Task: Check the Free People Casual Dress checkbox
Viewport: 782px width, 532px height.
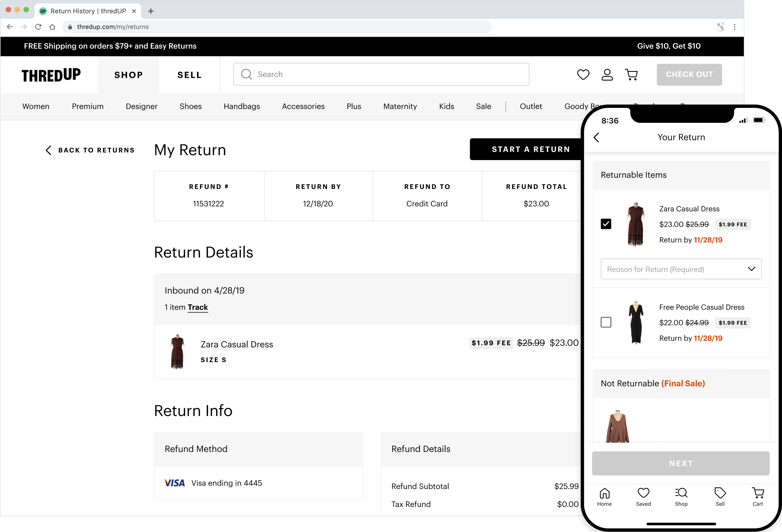Action: pyautogui.click(x=606, y=322)
